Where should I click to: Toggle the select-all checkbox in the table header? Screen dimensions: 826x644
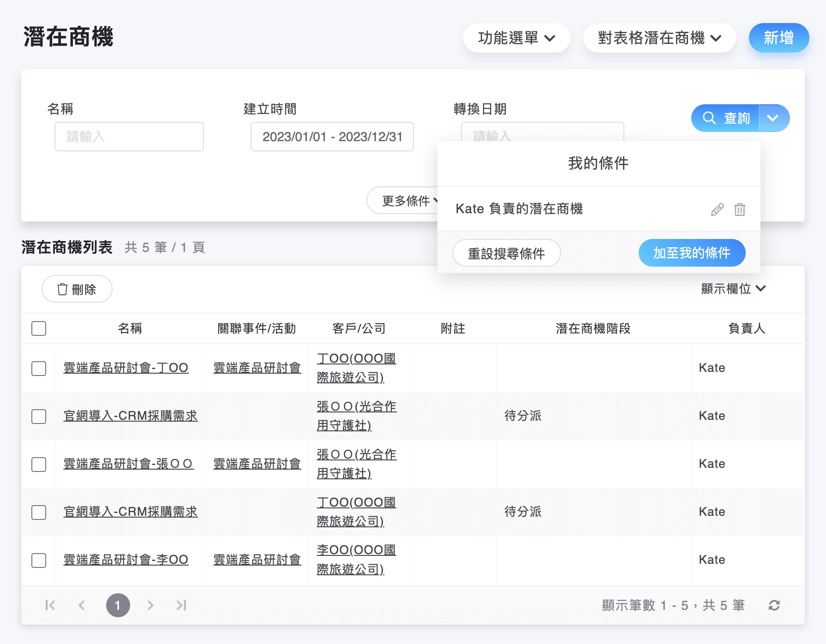pos(39,328)
